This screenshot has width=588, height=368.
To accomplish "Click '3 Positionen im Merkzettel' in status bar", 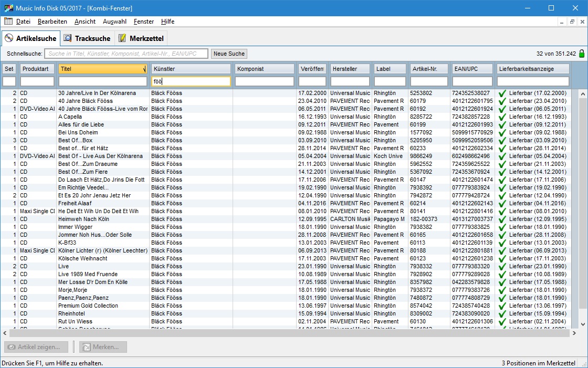I will coord(539,363).
